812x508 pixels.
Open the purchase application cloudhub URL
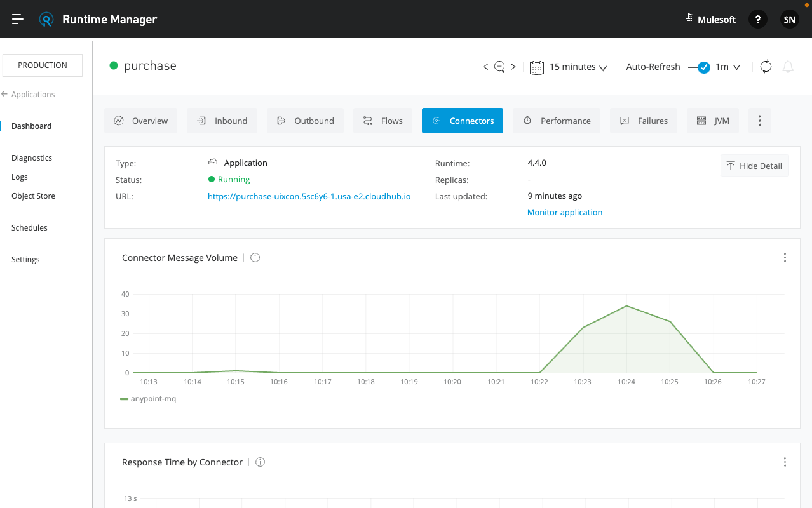309,196
